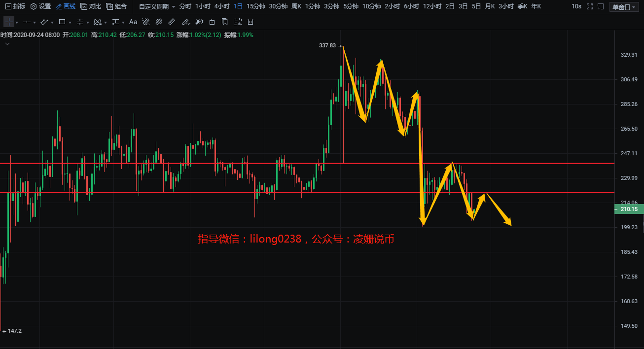Select the rectangle shape tool
Viewport: 644px width, 349px height.
(x=62, y=22)
